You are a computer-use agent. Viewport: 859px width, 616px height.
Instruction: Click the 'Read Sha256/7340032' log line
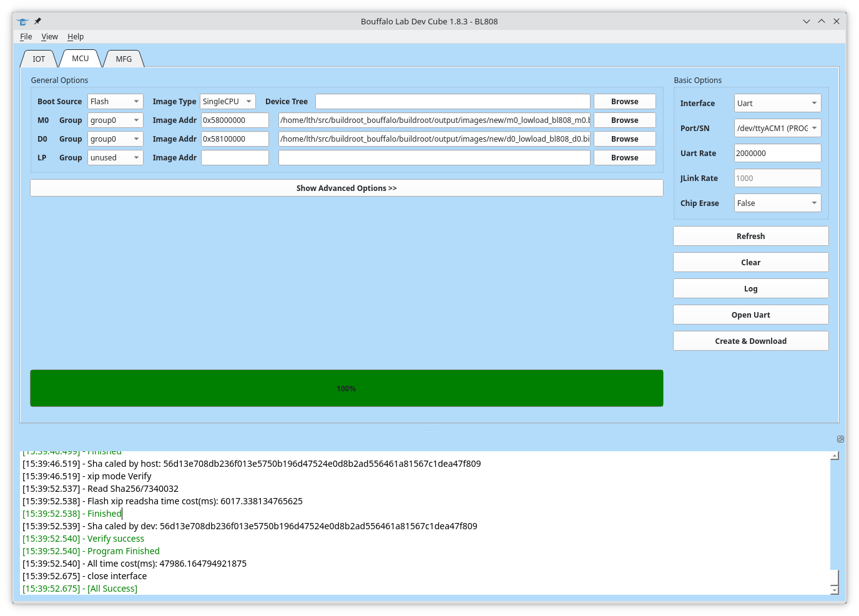coord(101,489)
